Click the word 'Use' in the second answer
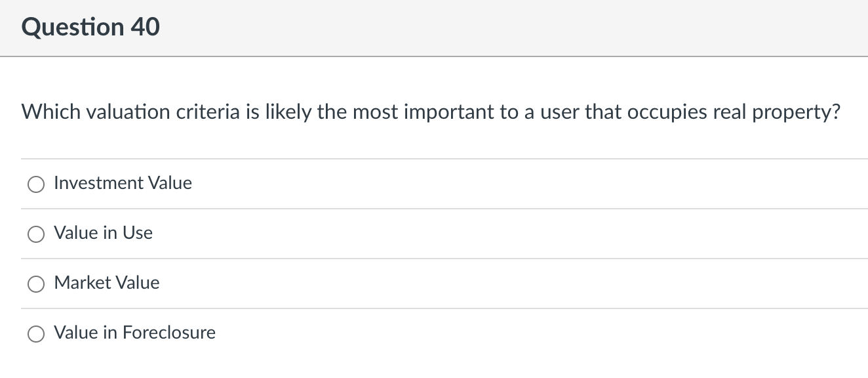The height and width of the screenshot is (378, 868). (138, 232)
